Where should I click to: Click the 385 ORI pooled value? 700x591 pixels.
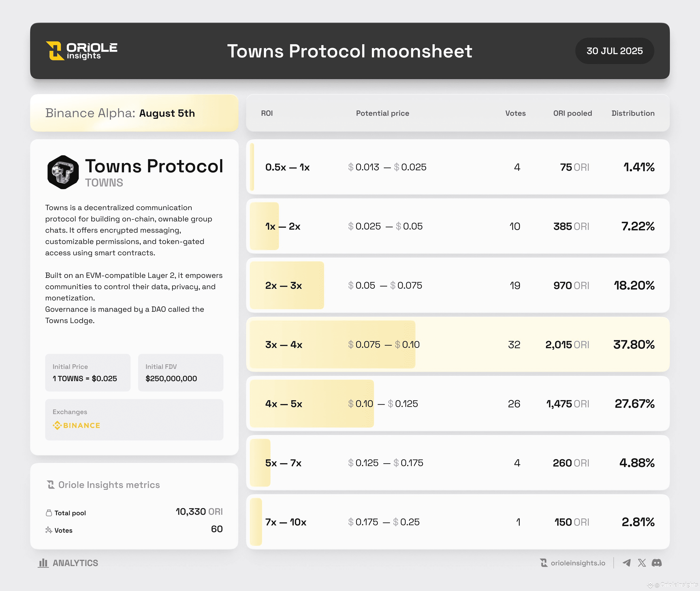[571, 227]
